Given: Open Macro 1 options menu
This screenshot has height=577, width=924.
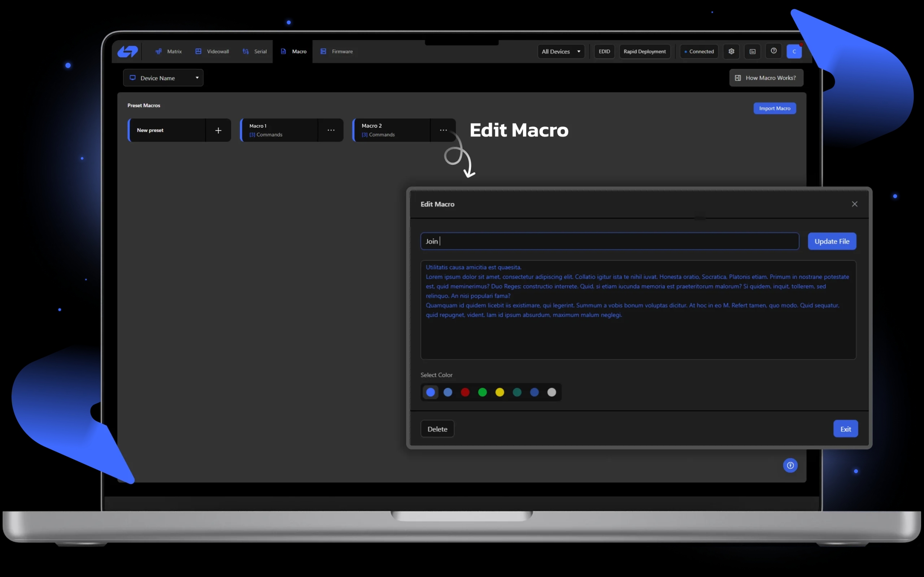Looking at the screenshot, I should tap(331, 130).
